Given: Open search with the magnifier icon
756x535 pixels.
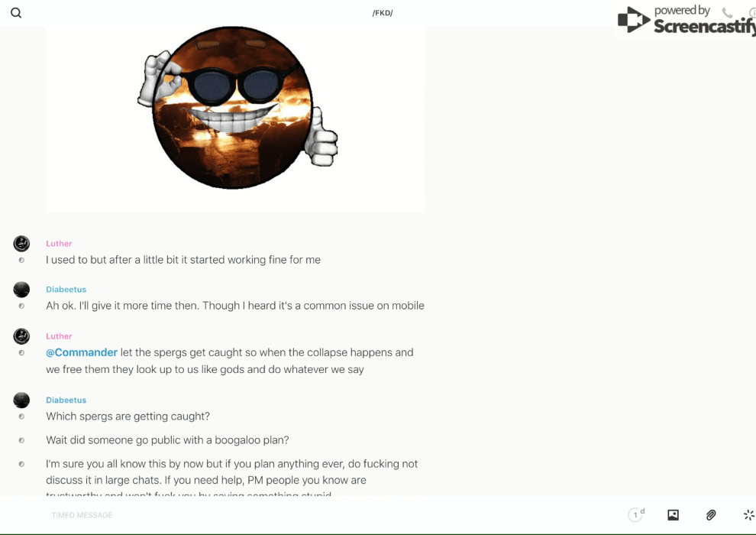Looking at the screenshot, I should pyautogui.click(x=16, y=13).
